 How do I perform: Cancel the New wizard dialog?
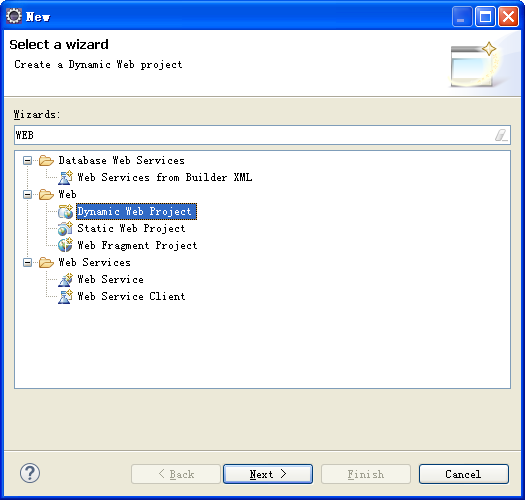(x=464, y=474)
